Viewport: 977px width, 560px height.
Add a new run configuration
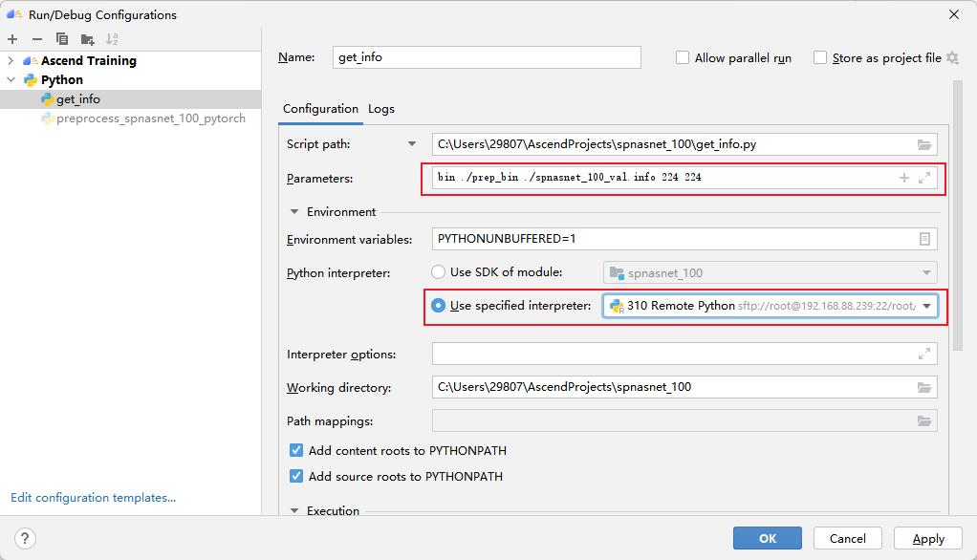pyautogui.click(x=13, y=39)
